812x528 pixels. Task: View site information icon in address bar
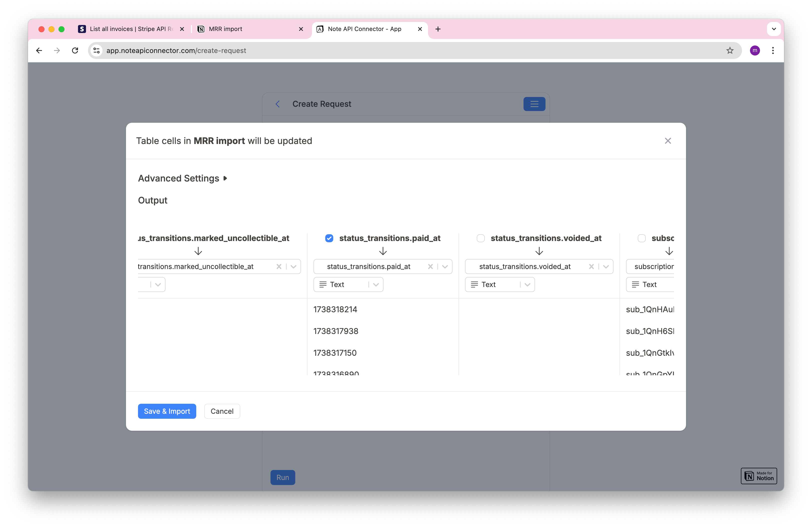[x=96, y=50]
